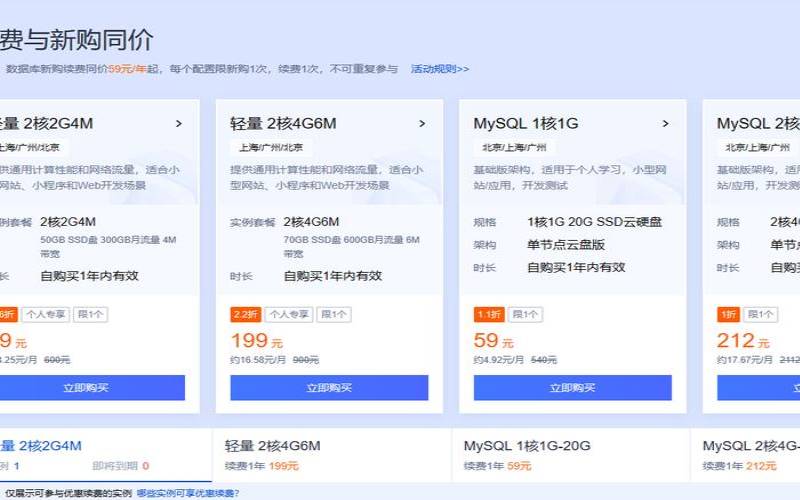800x500 pixels.
Task: Open 哪些实例可享优惠续费? help link
Action: 188,493
